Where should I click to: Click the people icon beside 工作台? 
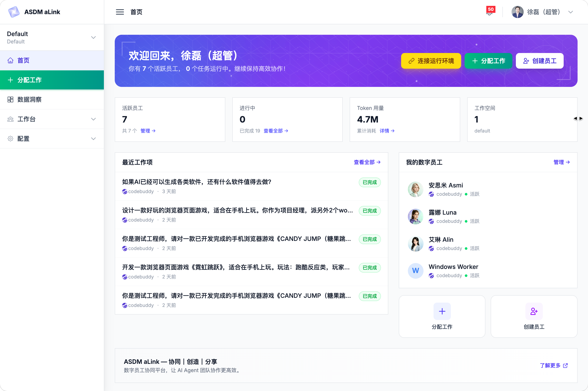10,119
